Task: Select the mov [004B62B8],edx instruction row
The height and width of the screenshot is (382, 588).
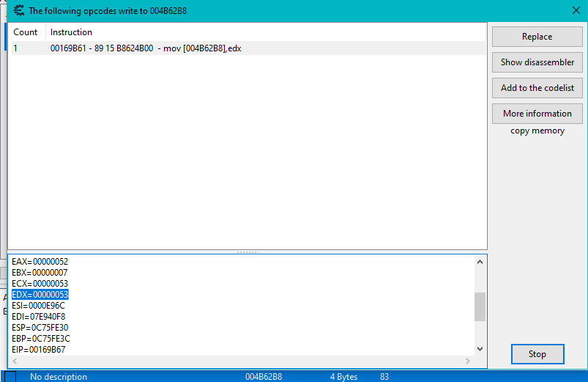Action: tap(249, 48)
